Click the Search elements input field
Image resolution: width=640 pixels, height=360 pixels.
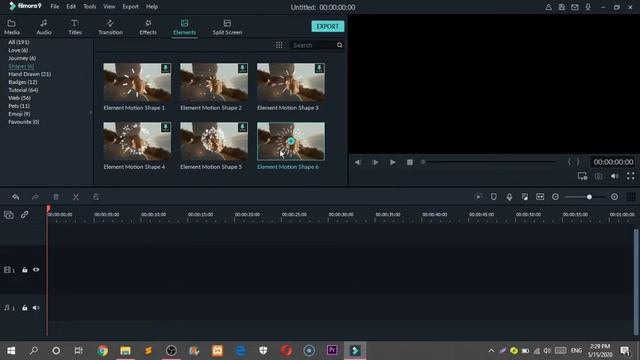(313, 45)
